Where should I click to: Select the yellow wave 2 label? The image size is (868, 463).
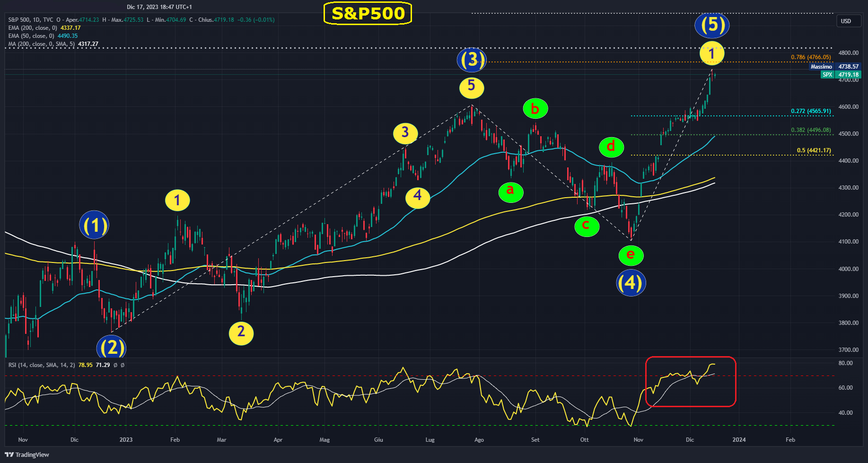click(x=241, y=333)
